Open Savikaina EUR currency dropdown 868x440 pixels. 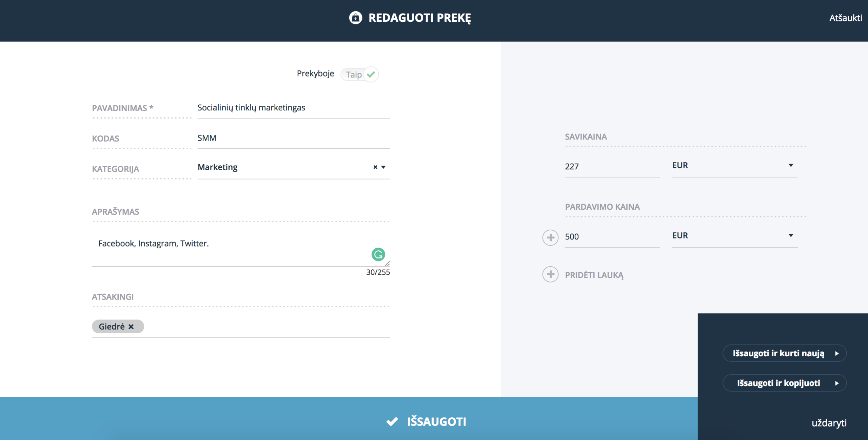coord(735,166)
